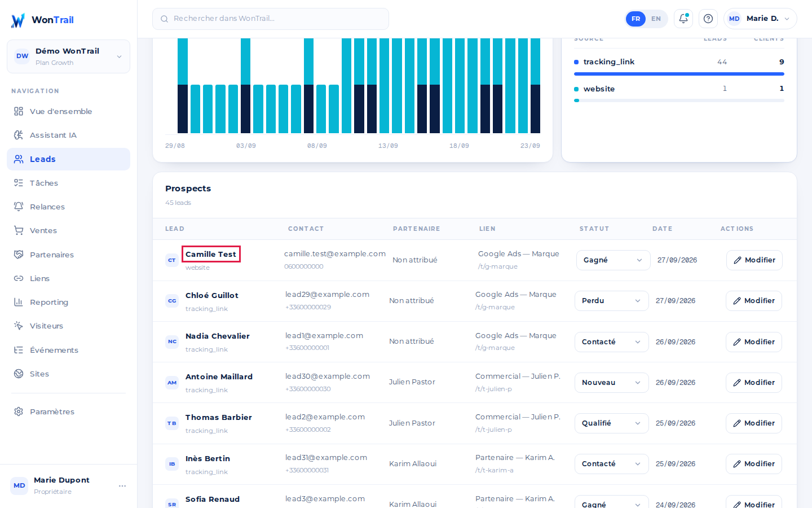Click the Relances bell icon
812x508 pixels.
click(19, 207)
